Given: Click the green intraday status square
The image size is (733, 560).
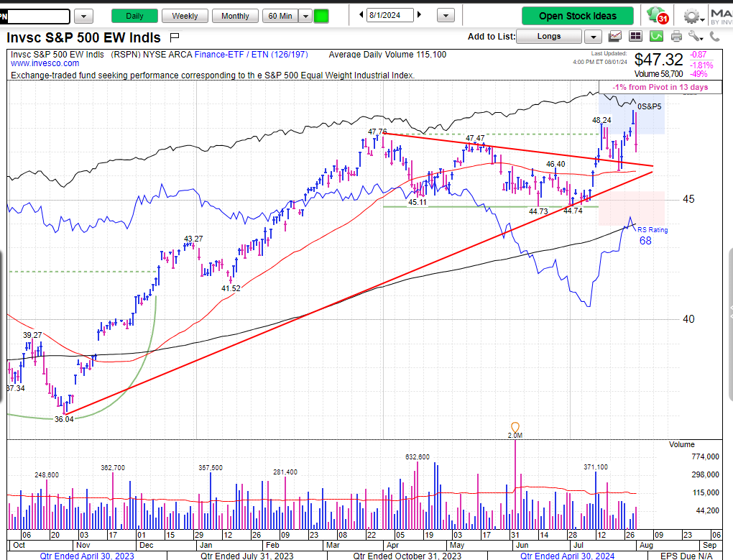Looking at the screenshot, I should click(x=321, y=17).
